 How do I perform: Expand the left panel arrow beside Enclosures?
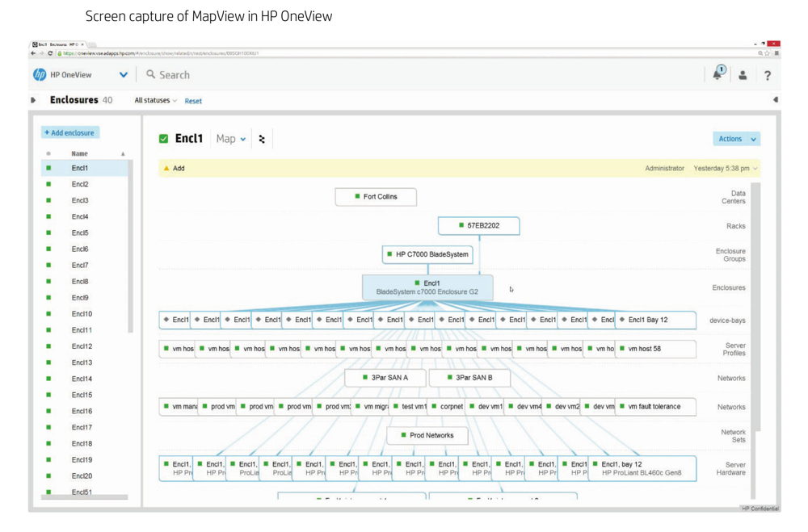pyautogui.click(x=33, y=101)
